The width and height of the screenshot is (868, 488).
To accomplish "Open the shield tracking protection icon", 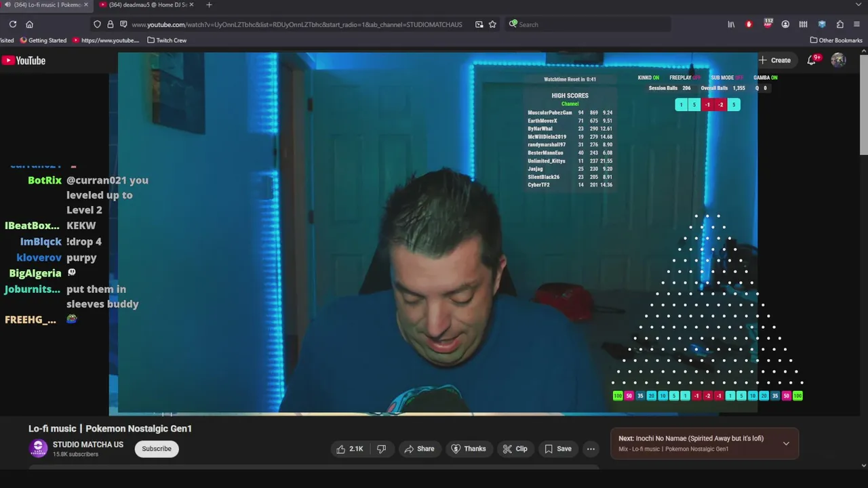I will (97, 24).
